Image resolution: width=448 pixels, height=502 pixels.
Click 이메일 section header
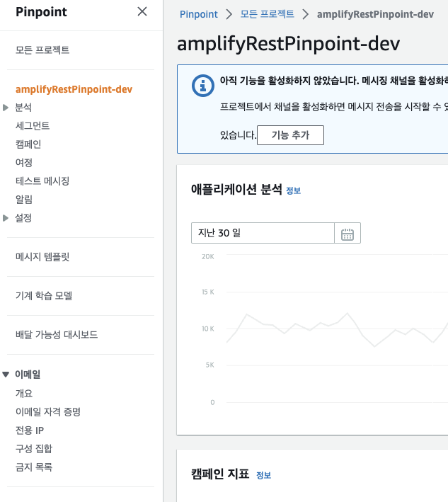pyautogui.click(x=28, y=375)
